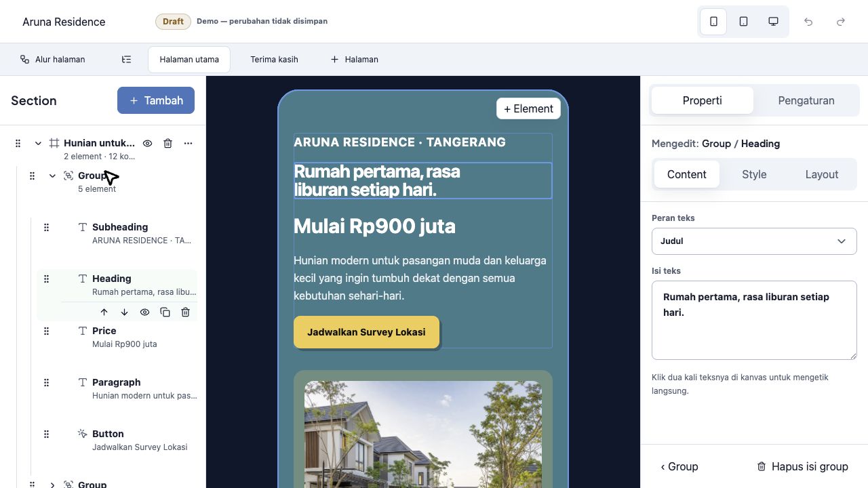The image size is (868, 488).
Task: Click the Aruna Residence project name
Action: [64, 22]
